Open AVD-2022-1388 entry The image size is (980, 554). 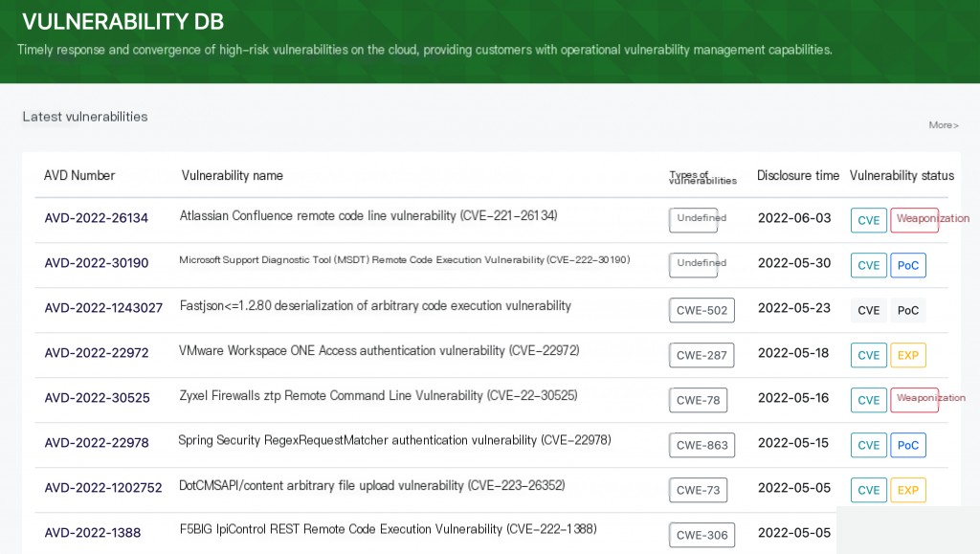click(x=93, y=533)
